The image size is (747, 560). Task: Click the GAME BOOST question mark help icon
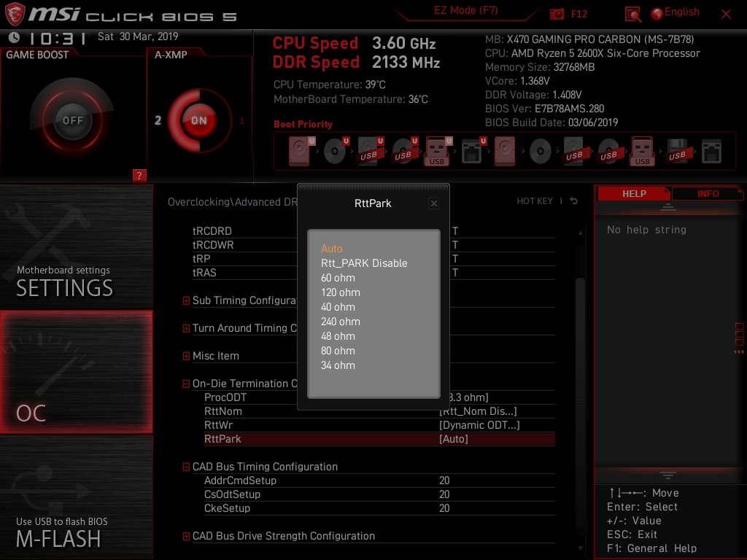click(x=139, y=175)
